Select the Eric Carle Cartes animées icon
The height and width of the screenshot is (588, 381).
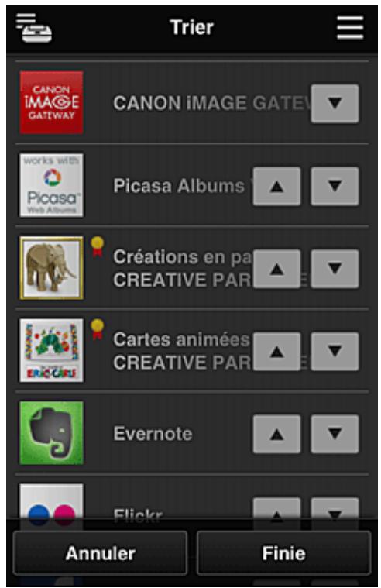tap(51, 350)
